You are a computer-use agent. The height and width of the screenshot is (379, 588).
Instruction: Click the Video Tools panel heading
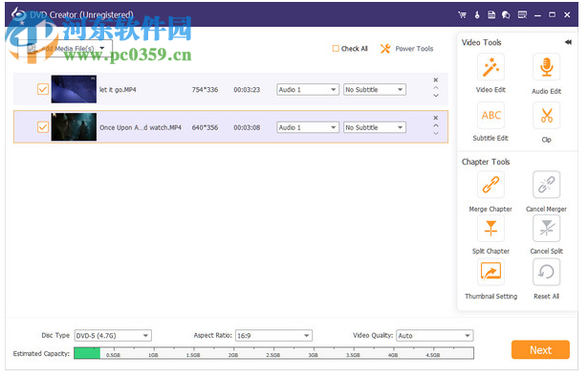(x=482, y=42)
